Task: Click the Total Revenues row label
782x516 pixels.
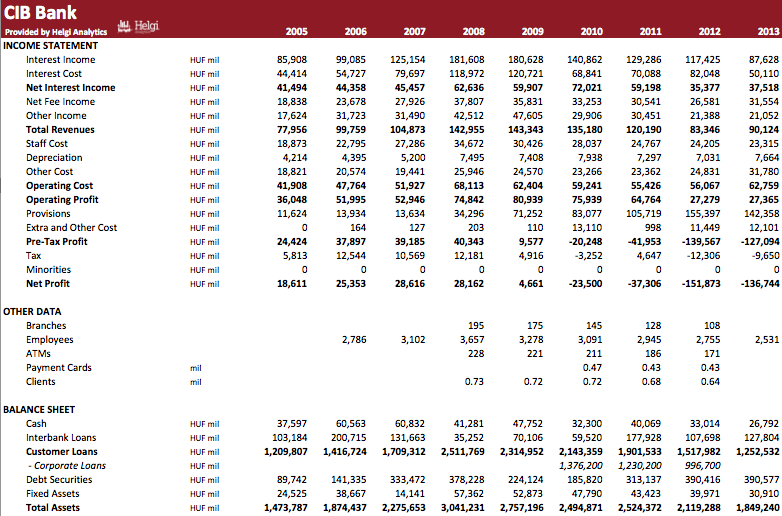Action: [60, 130]
